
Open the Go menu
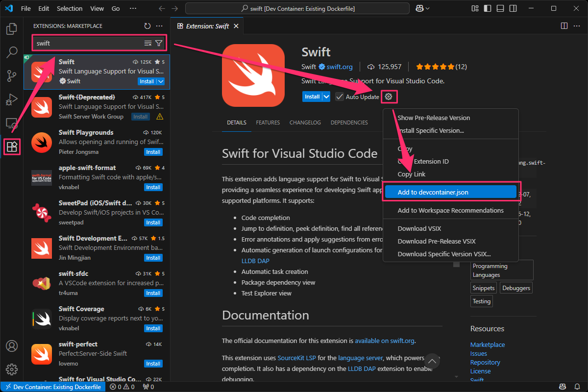[116, 8]
